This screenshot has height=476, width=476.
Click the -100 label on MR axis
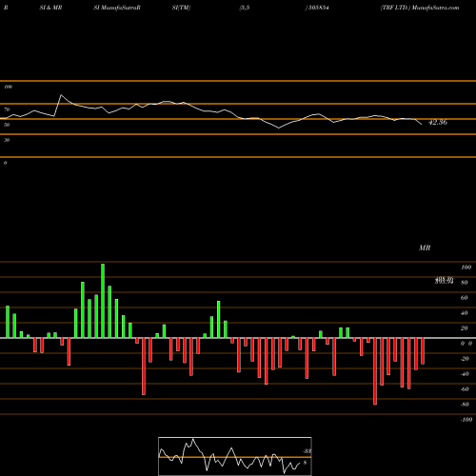click(466, 420)
